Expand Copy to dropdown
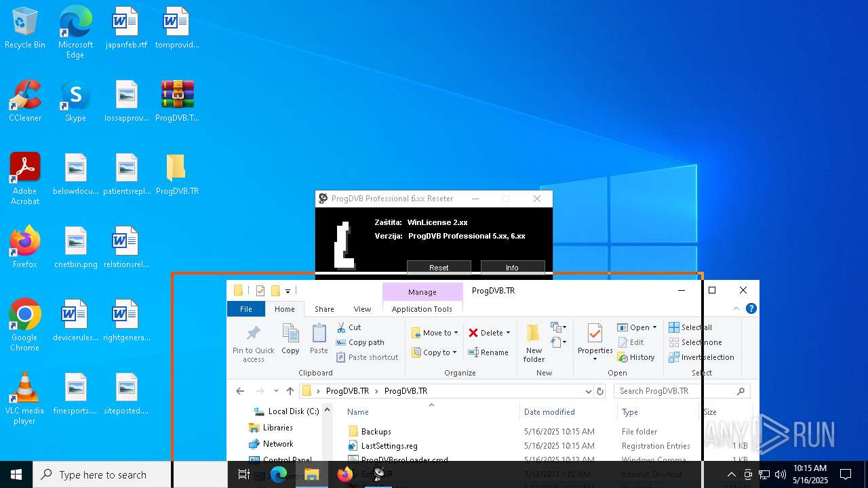 pos(456,352)
